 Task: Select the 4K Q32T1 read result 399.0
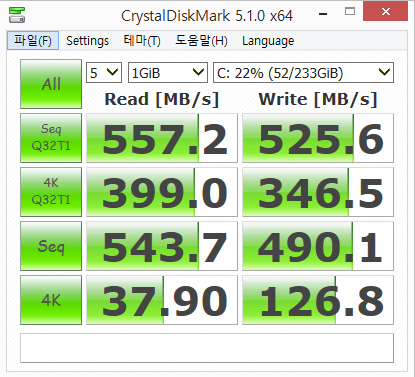tap(162, 192)
